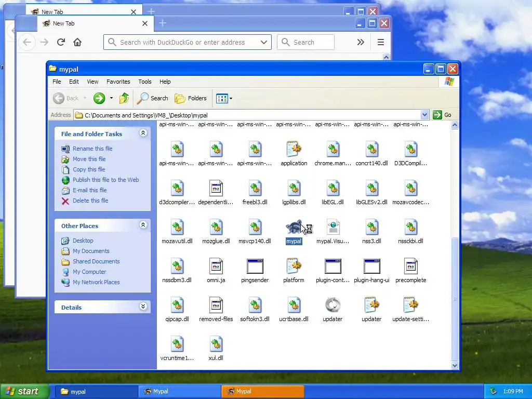Toggle the Folders pane button

click(191, 98)
